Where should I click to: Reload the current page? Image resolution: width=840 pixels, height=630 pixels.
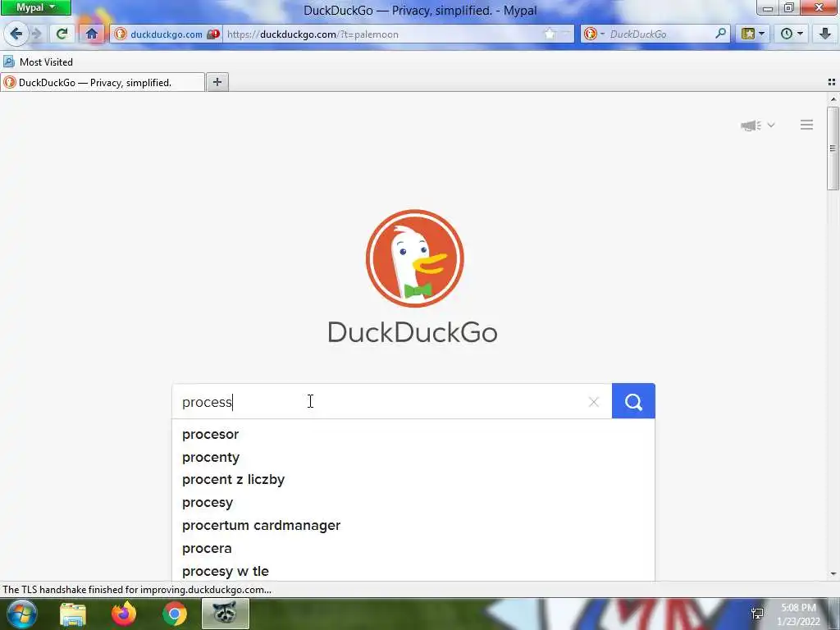62,34
